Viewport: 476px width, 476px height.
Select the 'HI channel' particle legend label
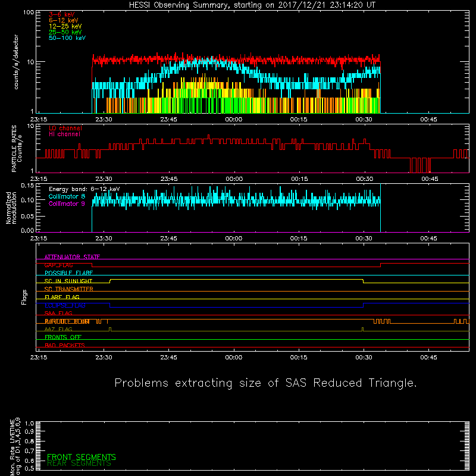[x=64, y=134]
